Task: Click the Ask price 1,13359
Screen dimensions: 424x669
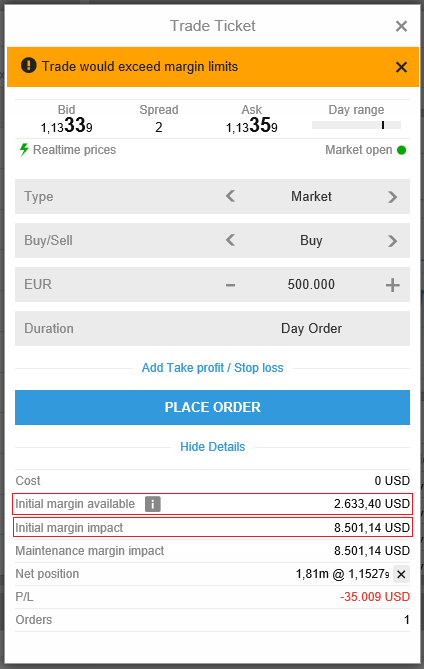Action: pyautogui.click(x=252, y=126)
